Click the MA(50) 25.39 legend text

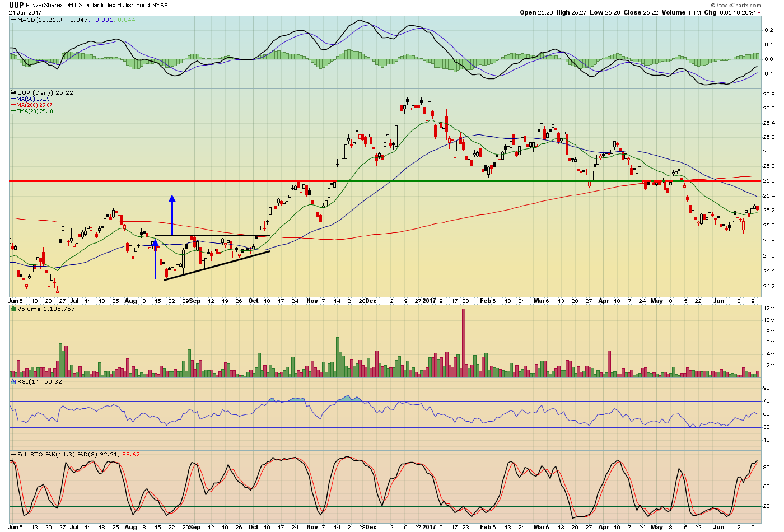[33, 99]
